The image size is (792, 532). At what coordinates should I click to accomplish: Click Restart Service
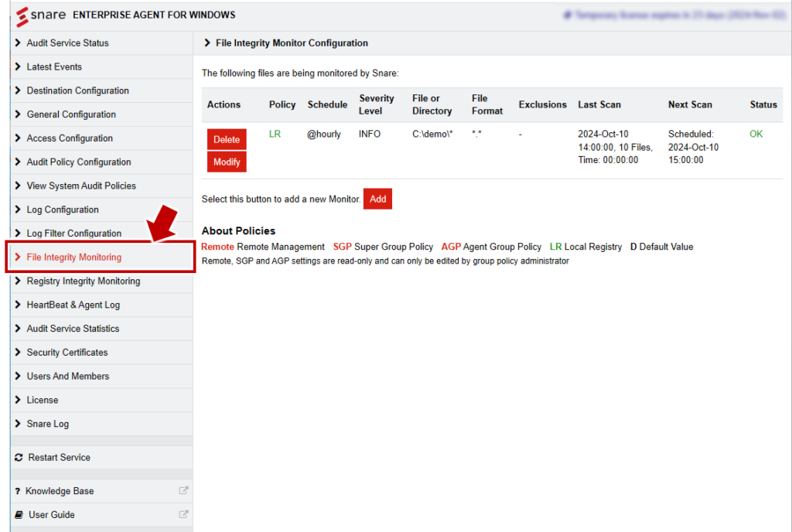coord(101,457)
